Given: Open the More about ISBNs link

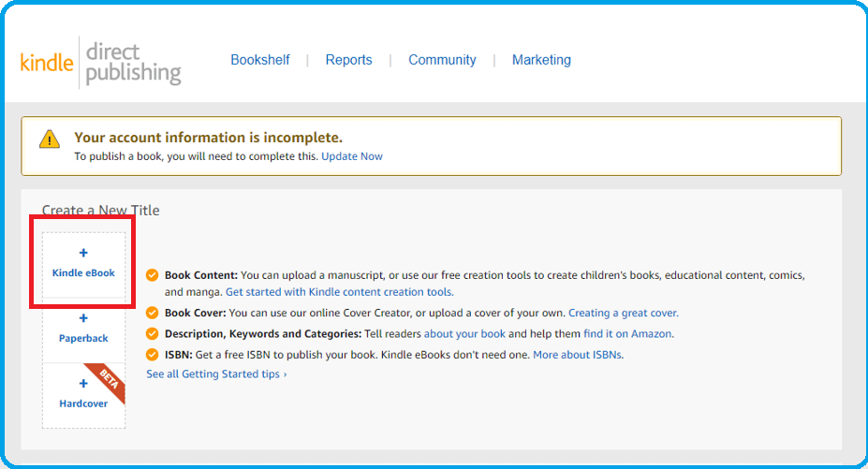Looking at the screenshot, I should 578,355.
